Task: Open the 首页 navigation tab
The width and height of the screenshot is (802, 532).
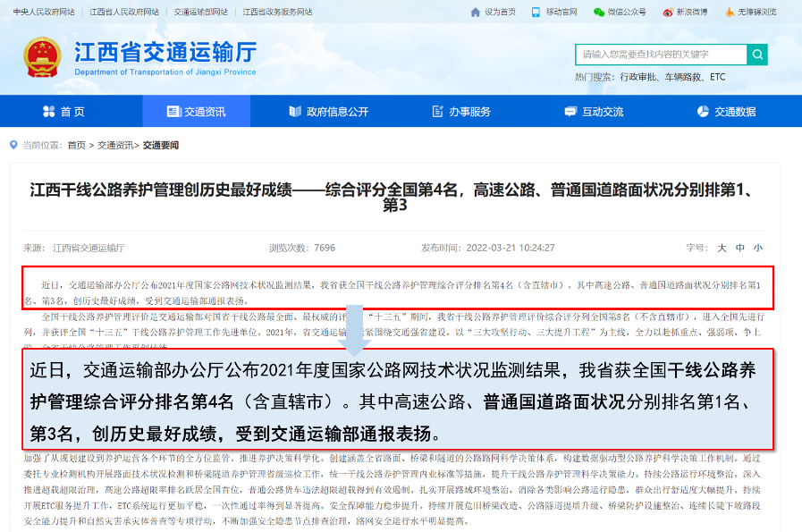Action: (64, 112)
